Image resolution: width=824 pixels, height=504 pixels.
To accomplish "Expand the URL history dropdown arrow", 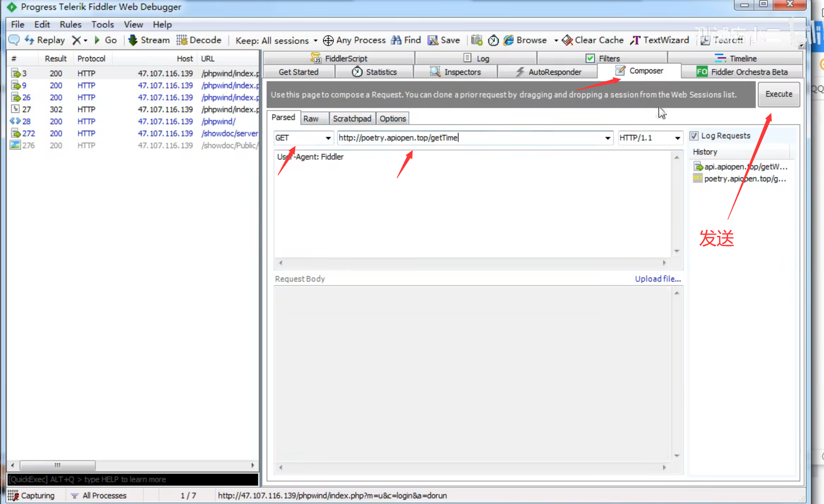I will [608, 138].
